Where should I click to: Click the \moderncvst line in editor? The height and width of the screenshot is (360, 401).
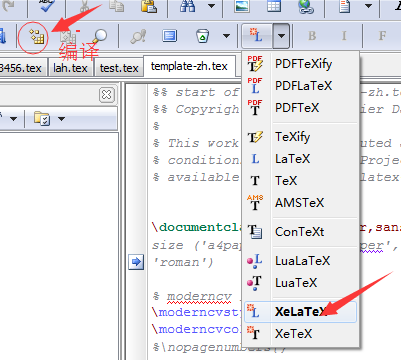tap(197, 312)
